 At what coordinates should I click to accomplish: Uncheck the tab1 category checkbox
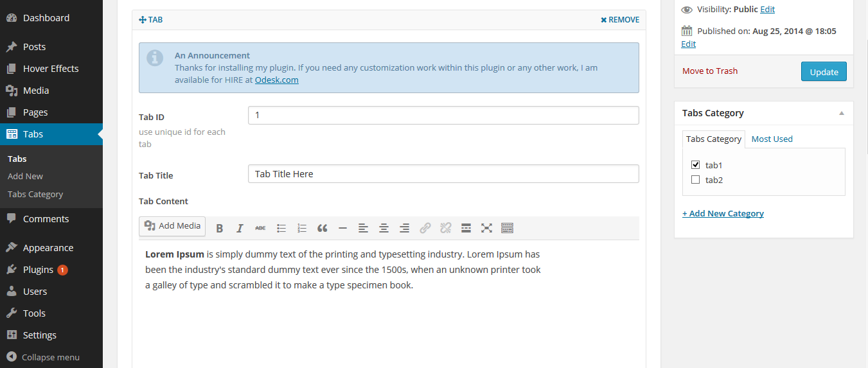click(x=695, y=165)
